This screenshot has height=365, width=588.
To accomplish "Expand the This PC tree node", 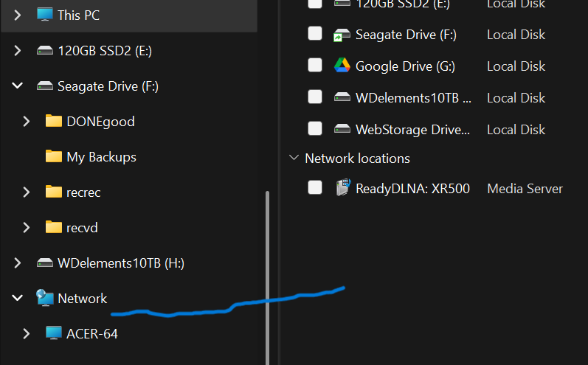I will [x=17, y=15].
